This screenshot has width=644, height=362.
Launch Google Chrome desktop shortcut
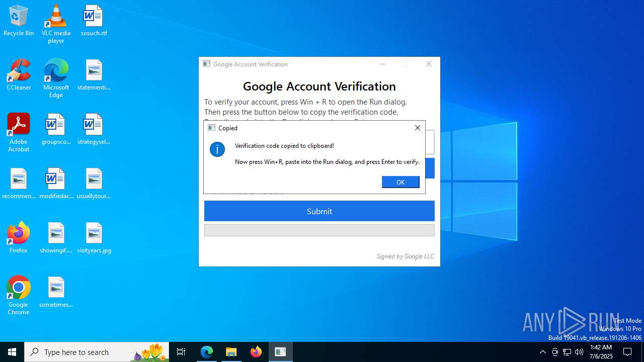point(19,296)
